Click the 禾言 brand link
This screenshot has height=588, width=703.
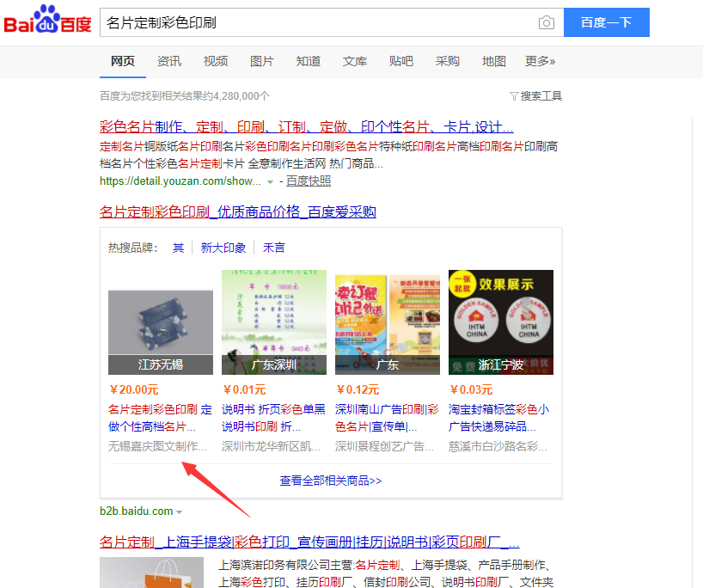point(274,248)
